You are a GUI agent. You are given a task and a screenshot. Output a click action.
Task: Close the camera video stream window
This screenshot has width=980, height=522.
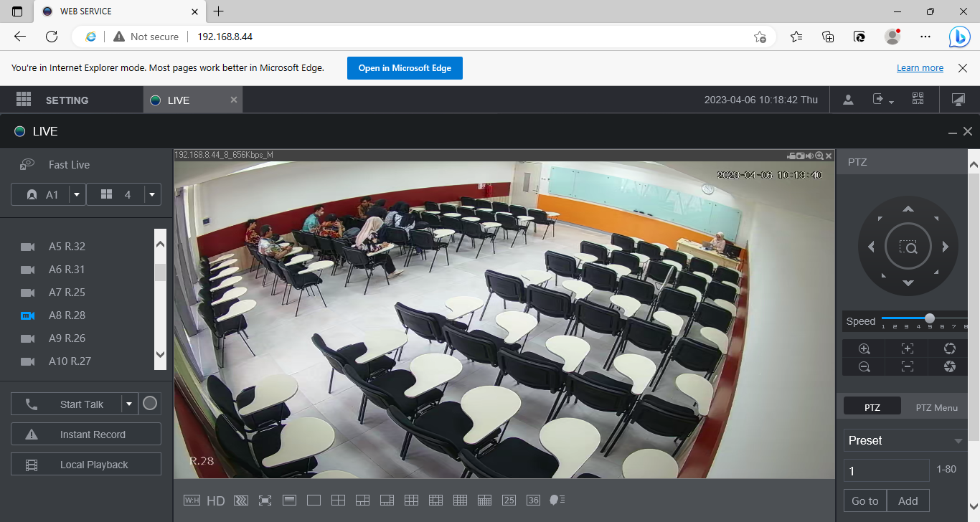click(x=829, y=156)
